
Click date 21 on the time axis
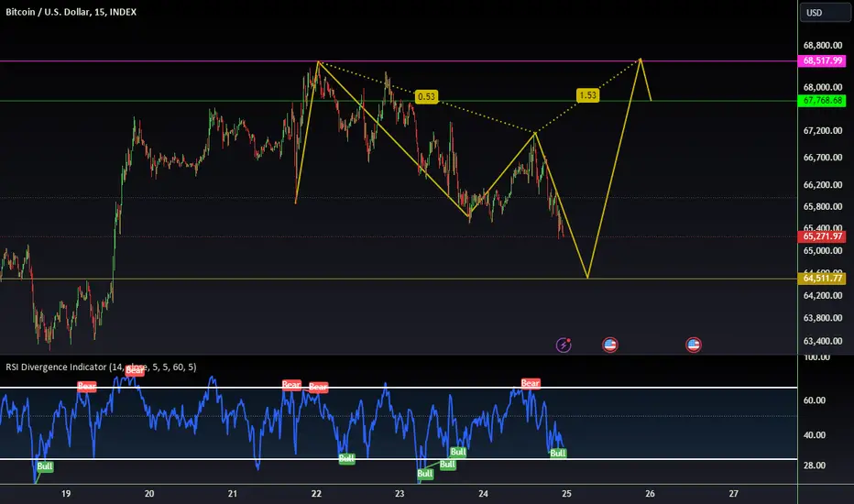[x=233, y=494]
